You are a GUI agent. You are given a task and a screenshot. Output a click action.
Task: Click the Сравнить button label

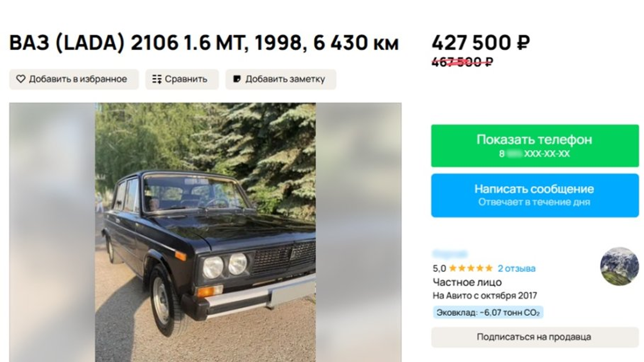[x=186, y=79]
